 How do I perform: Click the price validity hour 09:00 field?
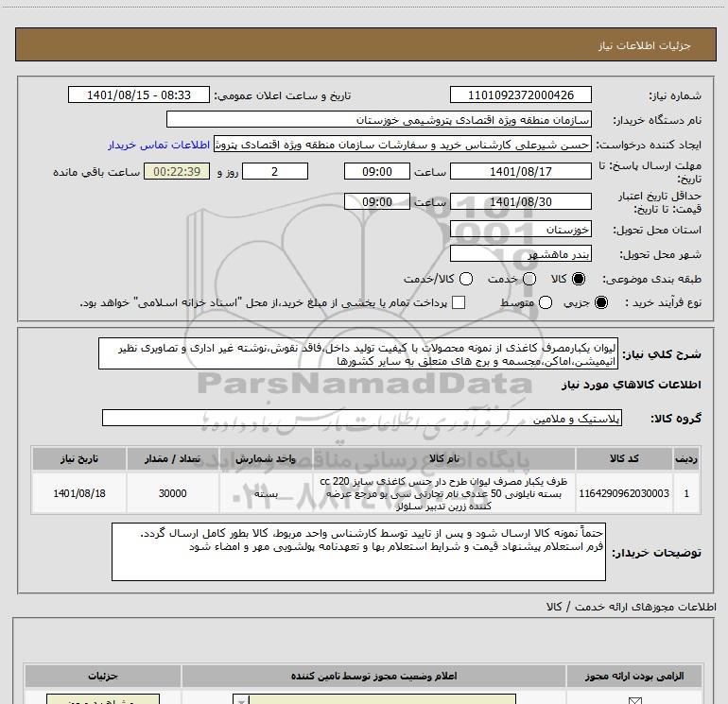coord(377,202)
